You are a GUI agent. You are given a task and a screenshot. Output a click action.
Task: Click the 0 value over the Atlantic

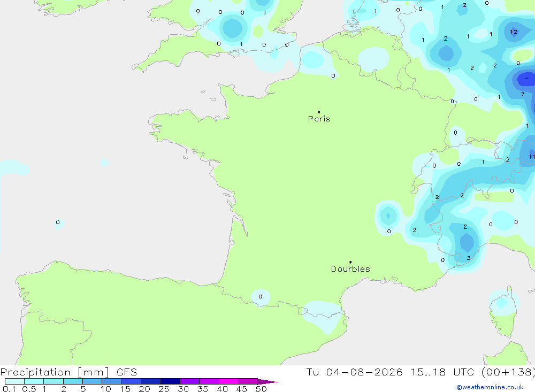[x=58, y=222]
